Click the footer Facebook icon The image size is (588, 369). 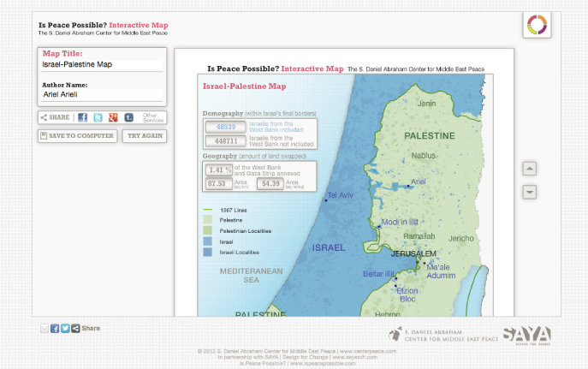point(55,329)
